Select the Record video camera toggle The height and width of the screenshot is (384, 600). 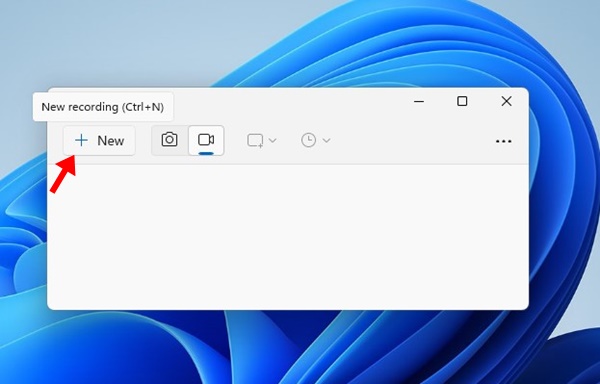click(x=206, y=140)
